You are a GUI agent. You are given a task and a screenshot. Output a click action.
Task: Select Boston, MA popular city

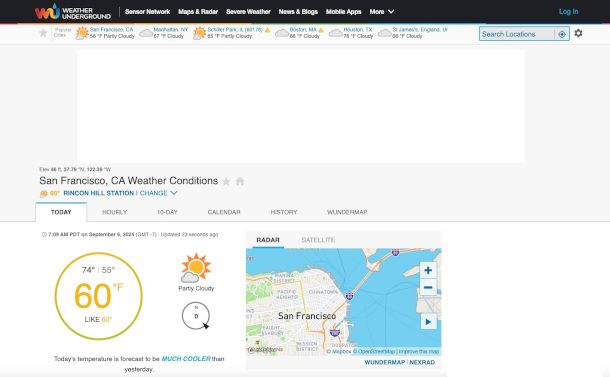coord(303,30)
